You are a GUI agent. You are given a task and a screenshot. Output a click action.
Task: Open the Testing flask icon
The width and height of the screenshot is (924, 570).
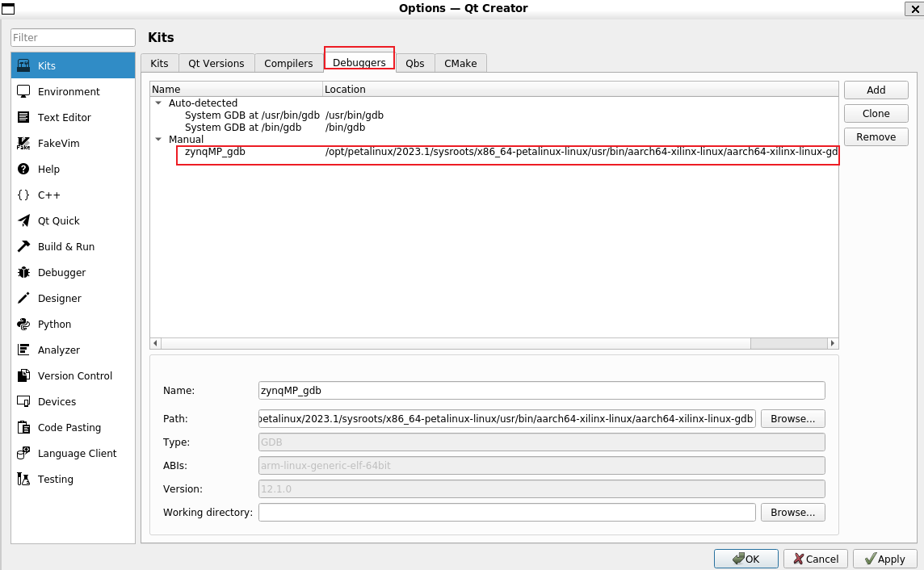coord(23,479)
